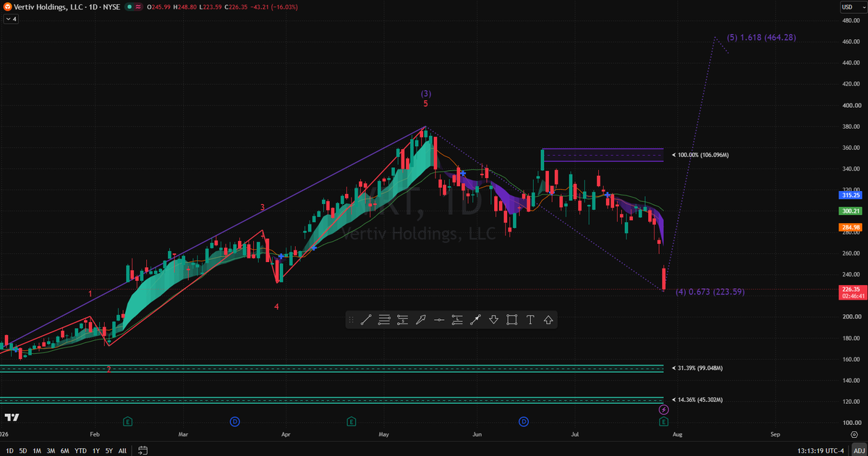Viewport: 868px width, 456px height.
Task: Open the Go to date calendar icon
Action: [x=141, y=450]
